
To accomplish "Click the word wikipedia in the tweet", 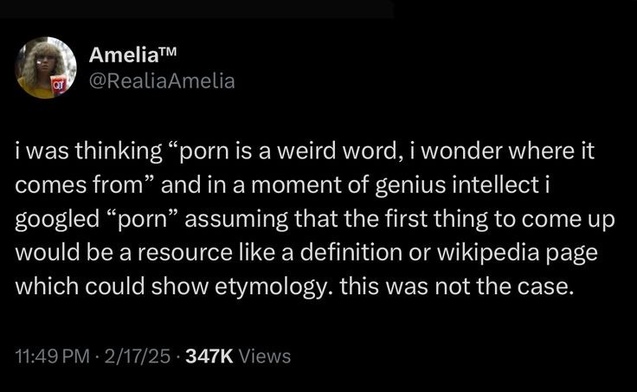I will click(488, 253).
